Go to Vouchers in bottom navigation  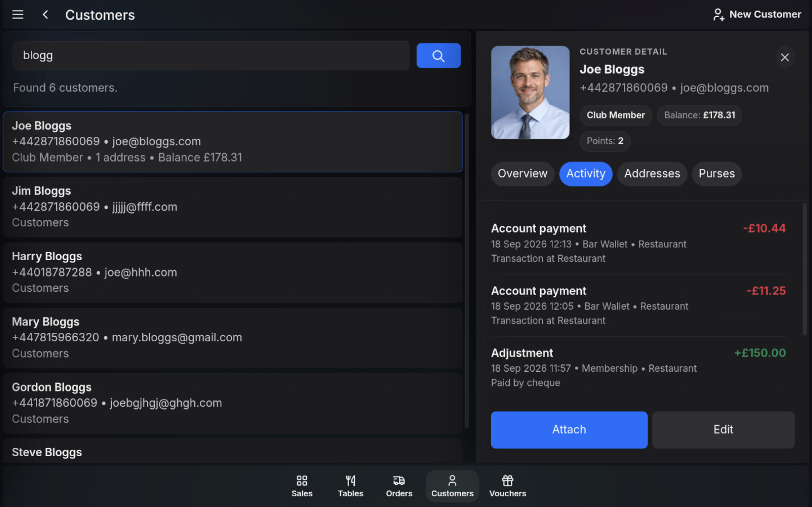507,486
